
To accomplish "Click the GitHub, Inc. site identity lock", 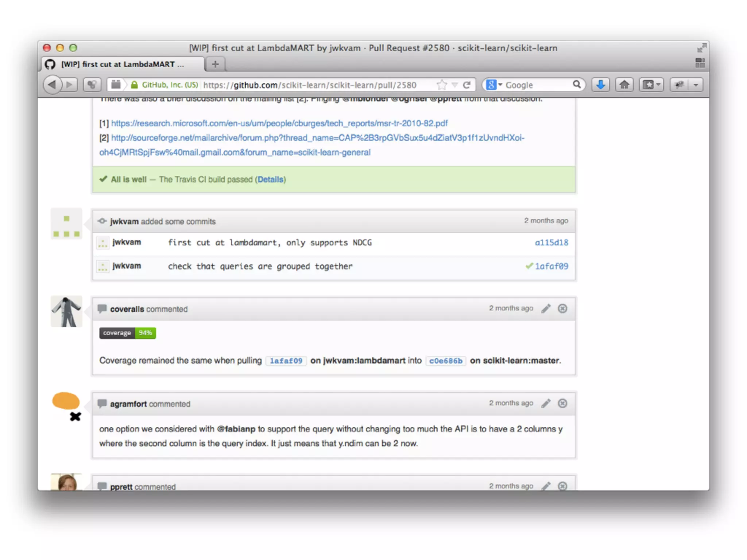I will tap(134, 85).
